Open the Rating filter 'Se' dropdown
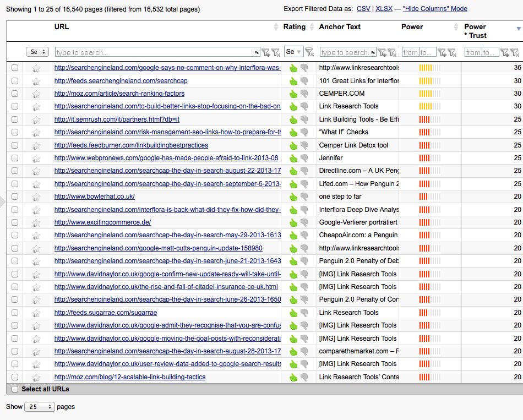 click(x=293, y=52)
